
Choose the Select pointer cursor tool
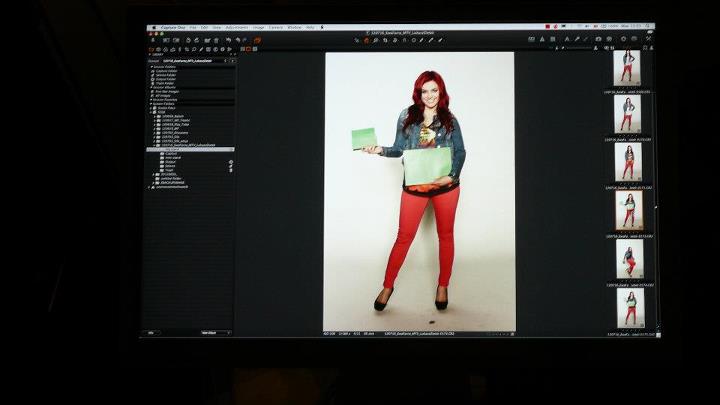(357, 40)
